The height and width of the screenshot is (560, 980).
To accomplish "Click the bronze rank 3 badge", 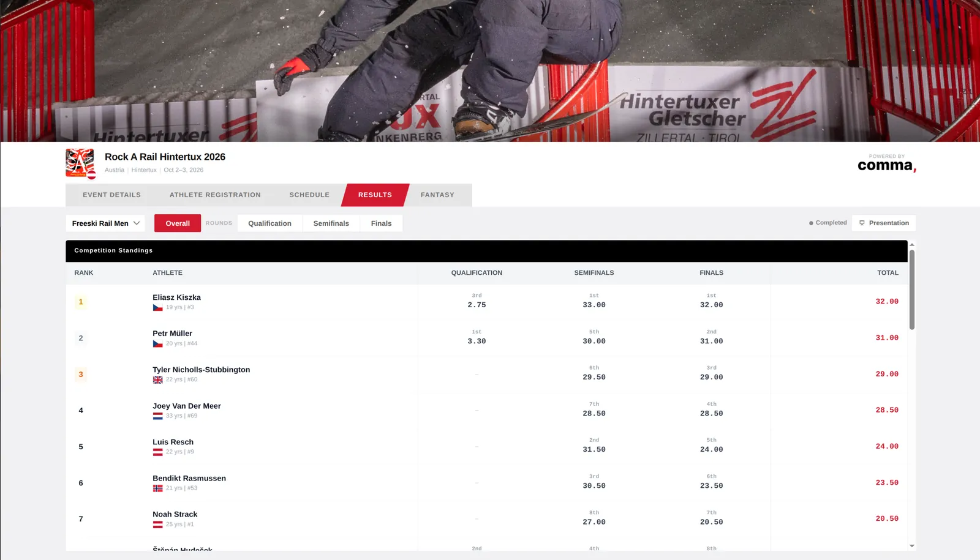I will click(x=81, y=374).
